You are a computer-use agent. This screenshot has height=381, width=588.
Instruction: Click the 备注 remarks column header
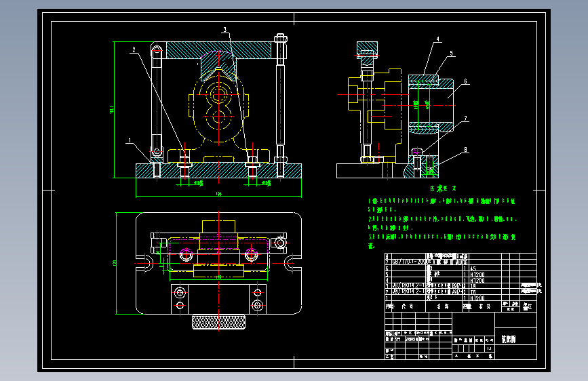point(528,306)
